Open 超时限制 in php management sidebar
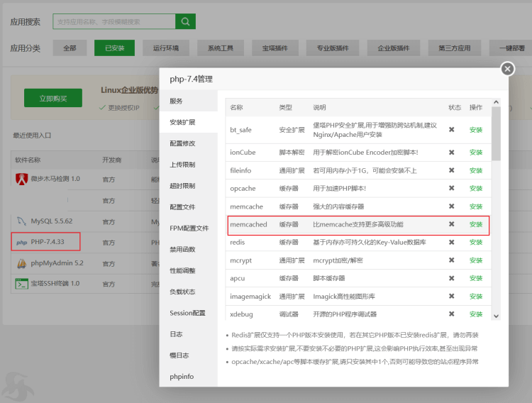532x403 pixels. point(188,186)
